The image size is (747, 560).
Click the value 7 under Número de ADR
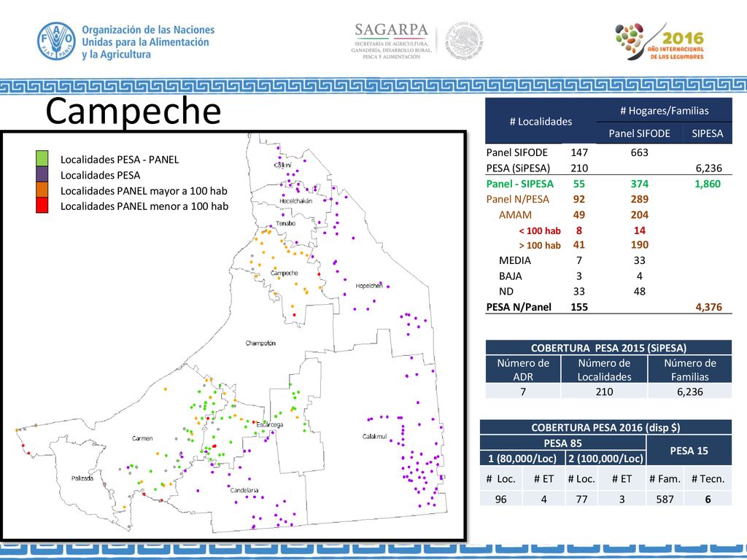(523, 392)
